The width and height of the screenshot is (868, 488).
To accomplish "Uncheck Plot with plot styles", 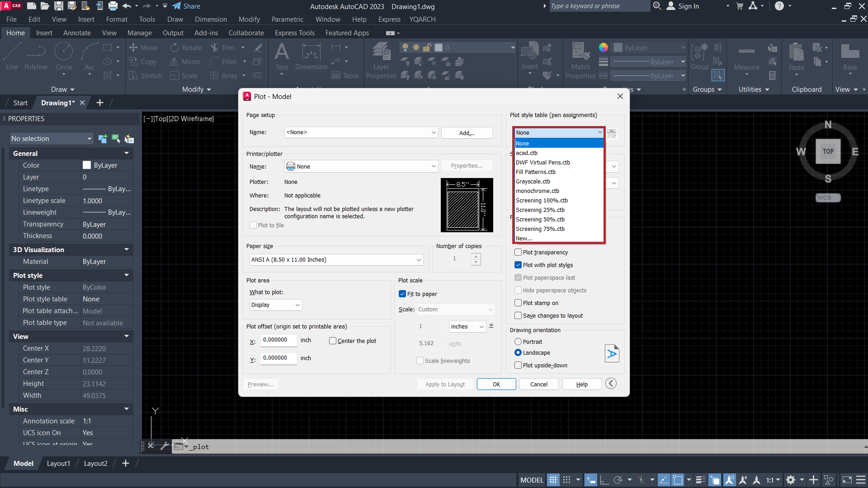I will (518, 265).
